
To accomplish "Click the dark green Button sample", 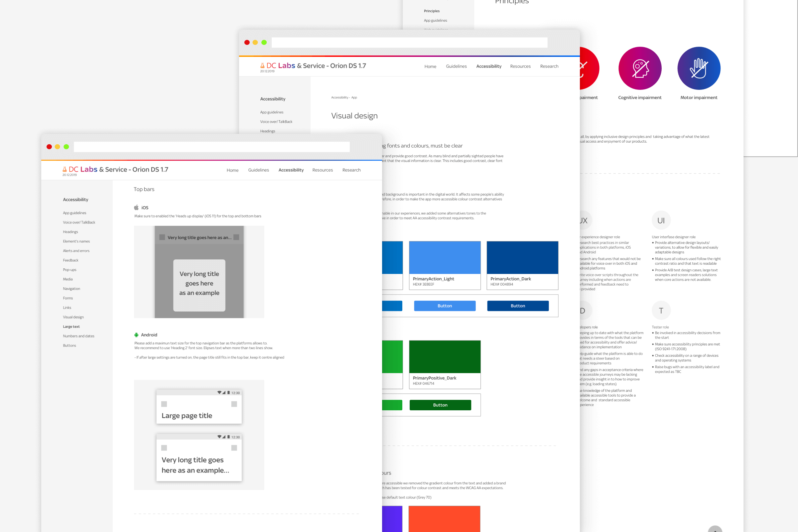I will pyautogui.click(x=440, y=405).
